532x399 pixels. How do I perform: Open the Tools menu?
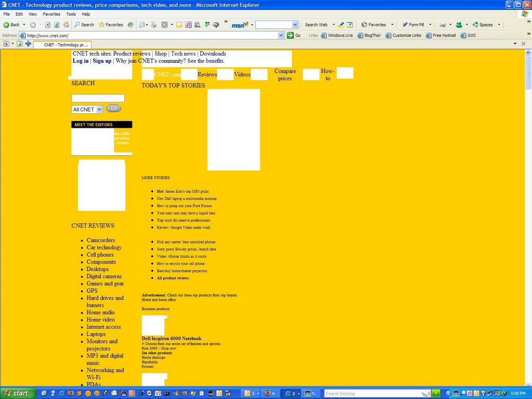pyautogui.click(x=71, y=14)
